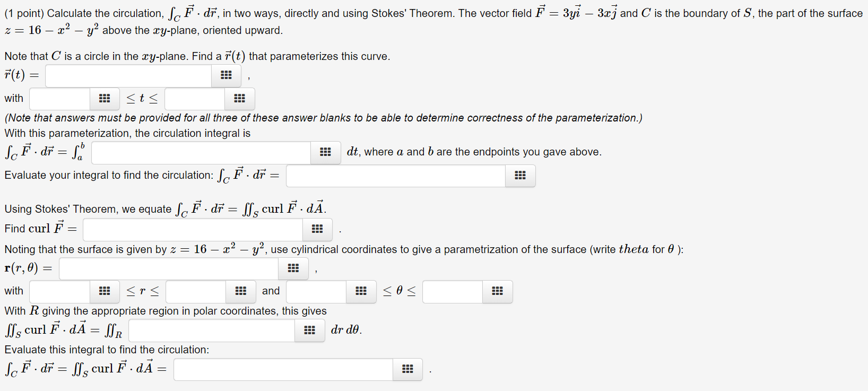This screenshot has width=868, height=391.
Task: Open equation editor for the lower t bound
Action: (105, 99)
